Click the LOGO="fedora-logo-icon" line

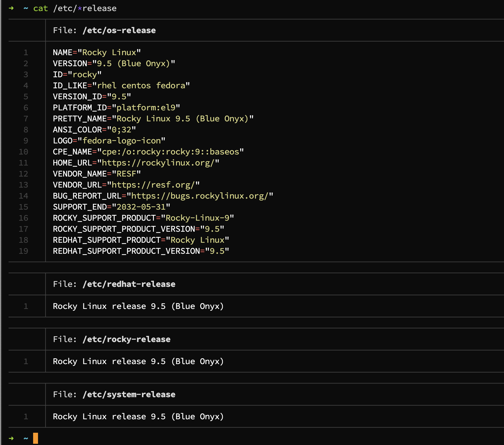pyautogui.click(x=109, y=141)
